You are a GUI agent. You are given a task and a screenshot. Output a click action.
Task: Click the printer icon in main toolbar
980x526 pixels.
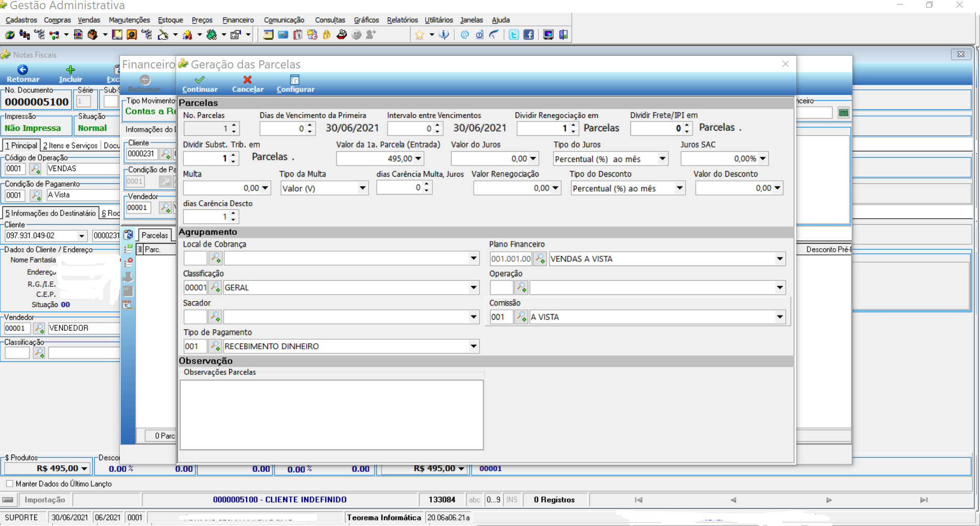point(341,35)
